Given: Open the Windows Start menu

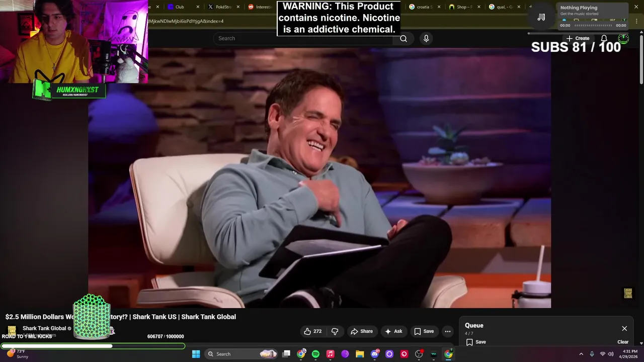Looking at the screenshot, I should (196, 354).
